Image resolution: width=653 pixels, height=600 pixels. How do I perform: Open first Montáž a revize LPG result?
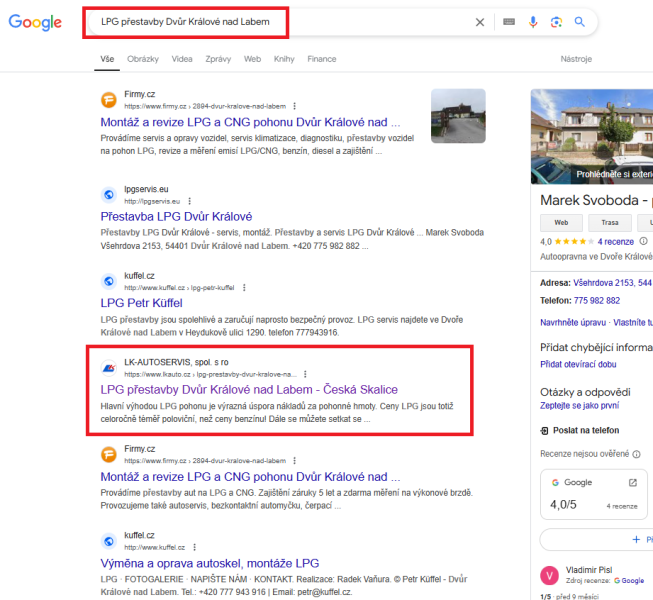(x=250, y=122)
